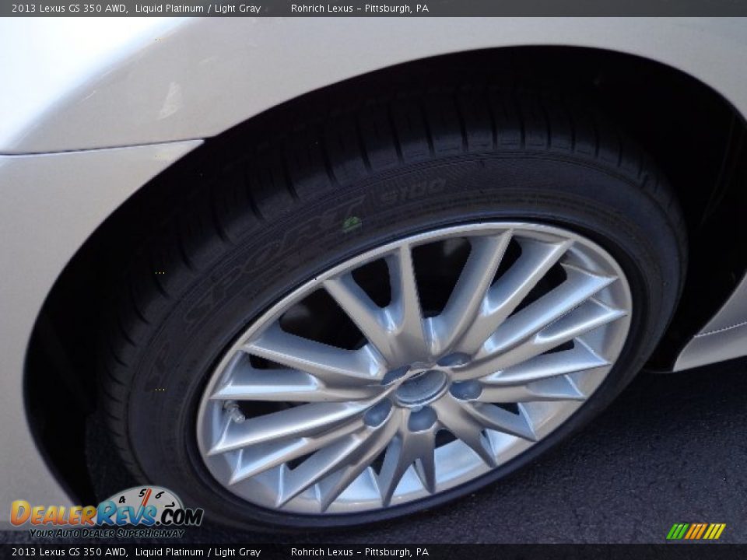This screenshot has height=560, width=747.
Task: Click bottom caption 'Liquid Platinum / Light Gray'
Action: [198, 552]
